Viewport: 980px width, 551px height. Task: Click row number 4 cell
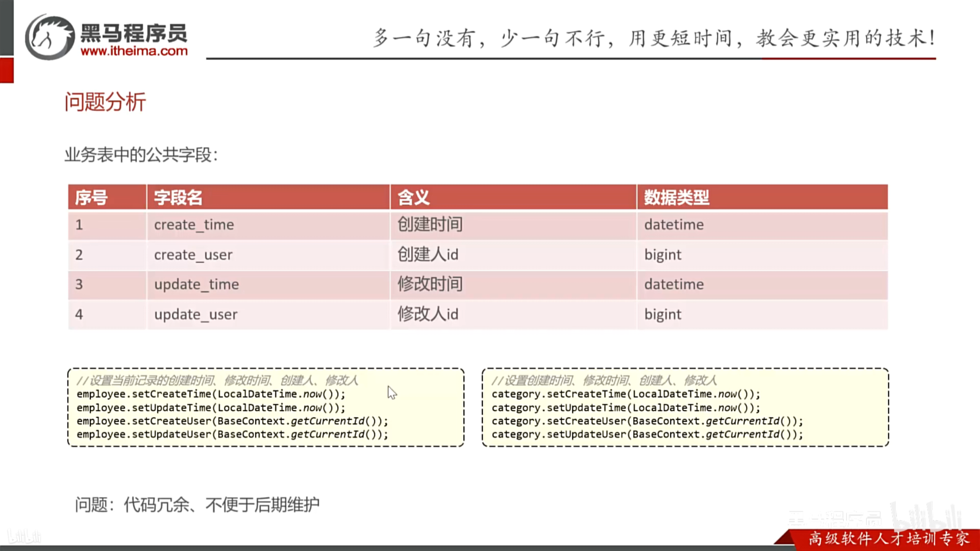(x=107, y=315)
